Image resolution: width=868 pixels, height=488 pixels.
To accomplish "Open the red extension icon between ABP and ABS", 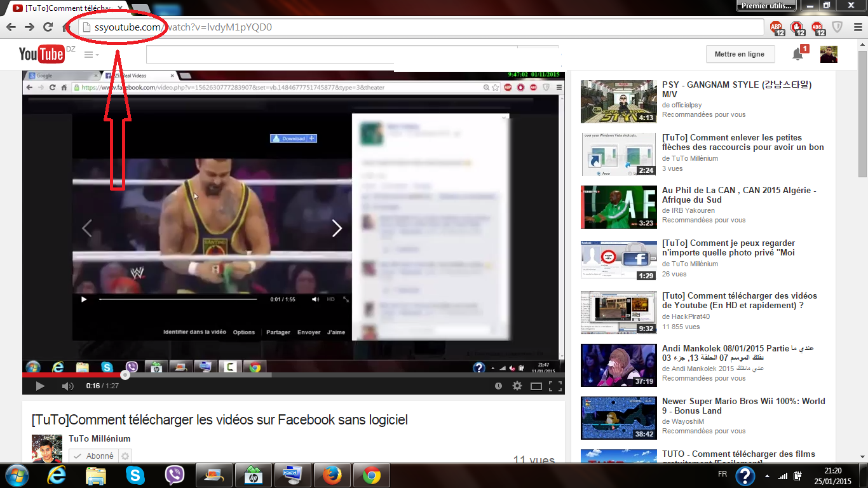I will 797,27.
